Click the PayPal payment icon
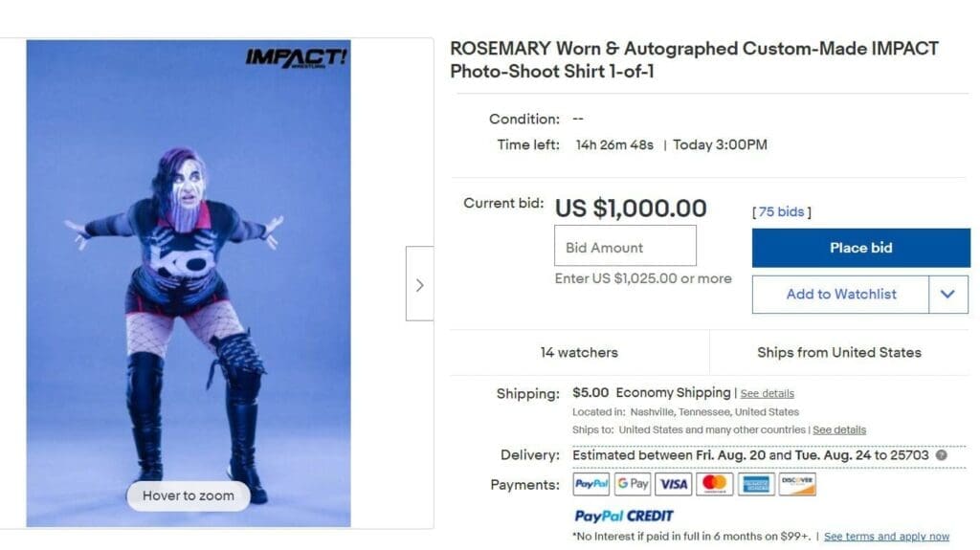The height and width of the screenshot is (550, 980). click(591, 484)
